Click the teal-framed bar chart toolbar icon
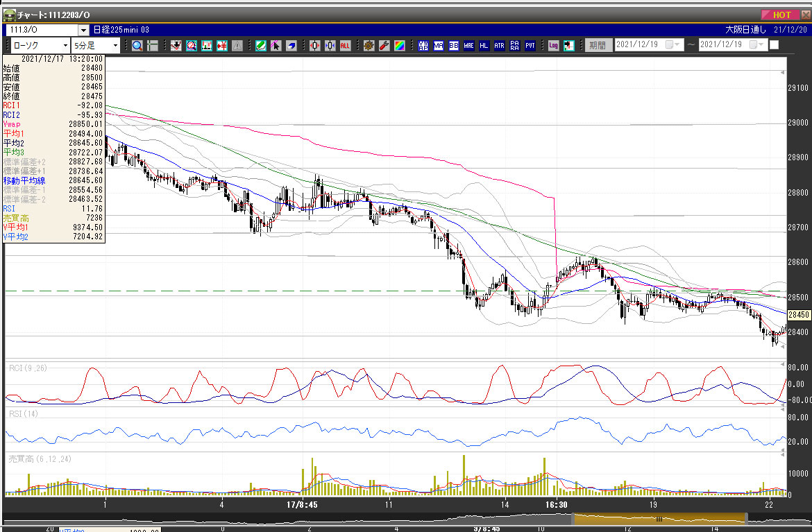 [207, 46]
